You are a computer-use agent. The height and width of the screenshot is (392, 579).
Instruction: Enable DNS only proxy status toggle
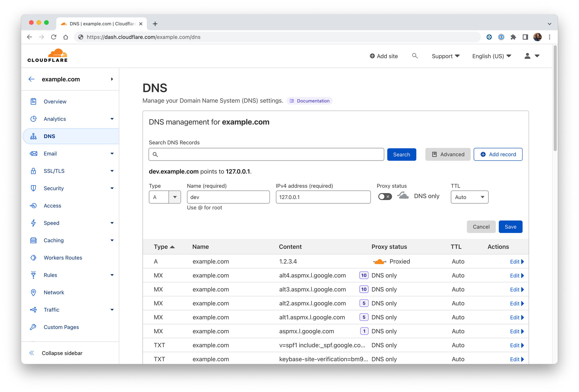tap(384, 197)
